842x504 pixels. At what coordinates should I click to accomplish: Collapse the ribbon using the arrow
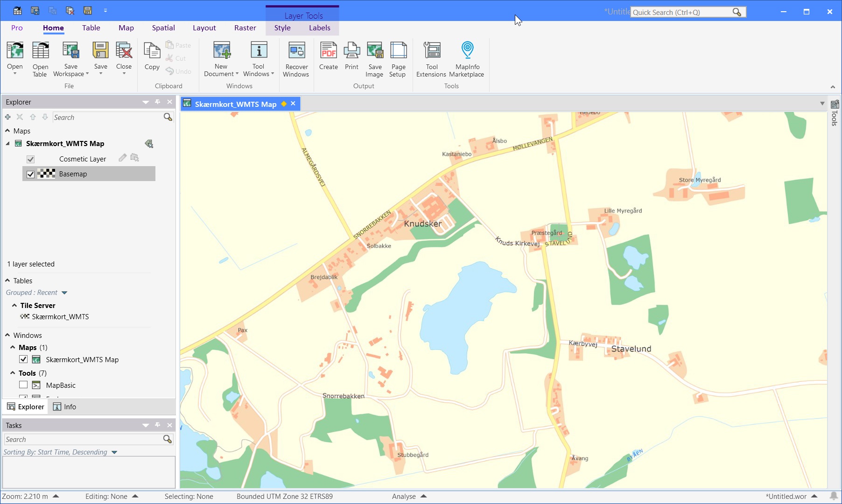pyautogui.click(x=833, y=87)
